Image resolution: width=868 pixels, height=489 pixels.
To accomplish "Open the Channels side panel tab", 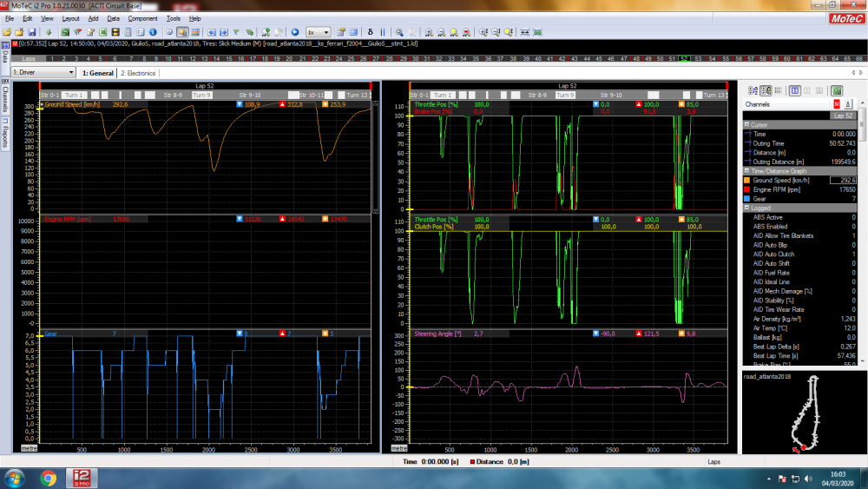I will 5,97.
